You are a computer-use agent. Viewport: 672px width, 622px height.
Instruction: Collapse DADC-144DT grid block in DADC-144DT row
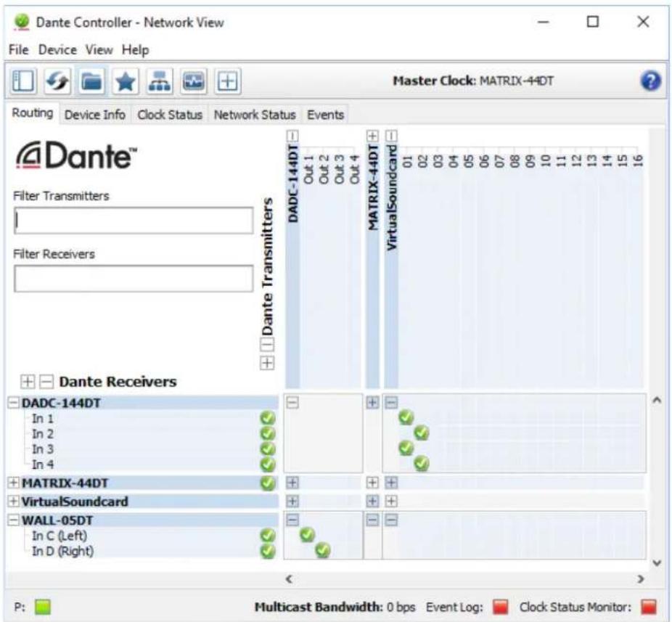[x=292, y=403]
